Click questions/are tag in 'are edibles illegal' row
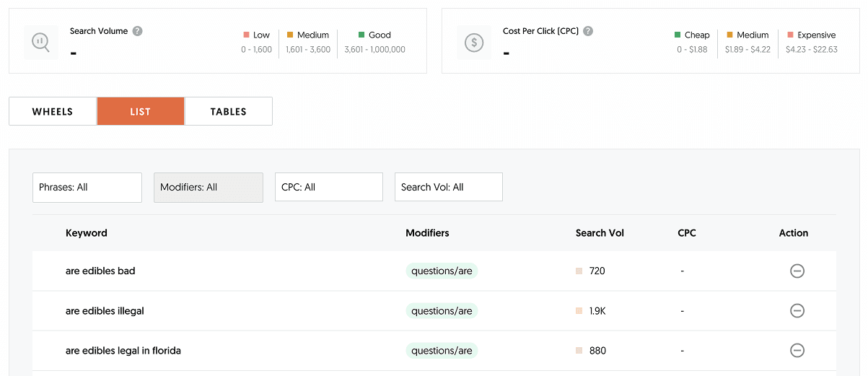The width and height of the screenshot is (868, 376). coord(442,311)
